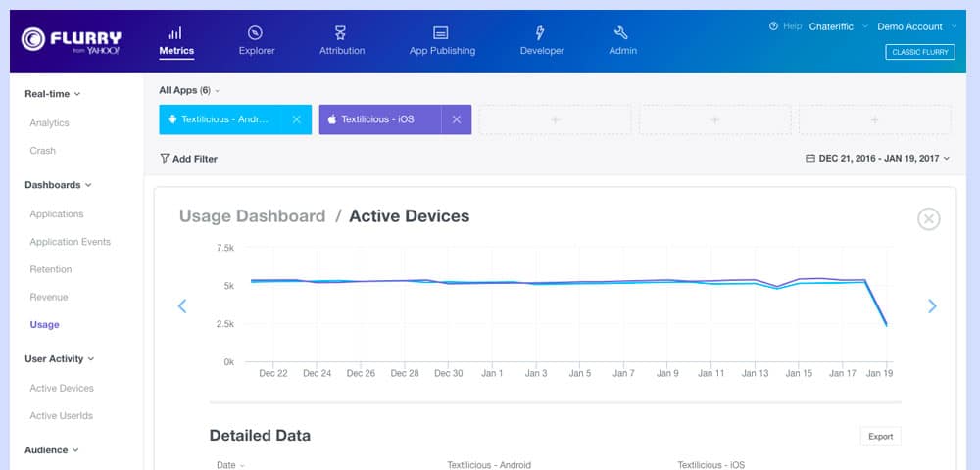Click the Jan 13 axis label
Screen dimensions: 980x470
(755, 373)
